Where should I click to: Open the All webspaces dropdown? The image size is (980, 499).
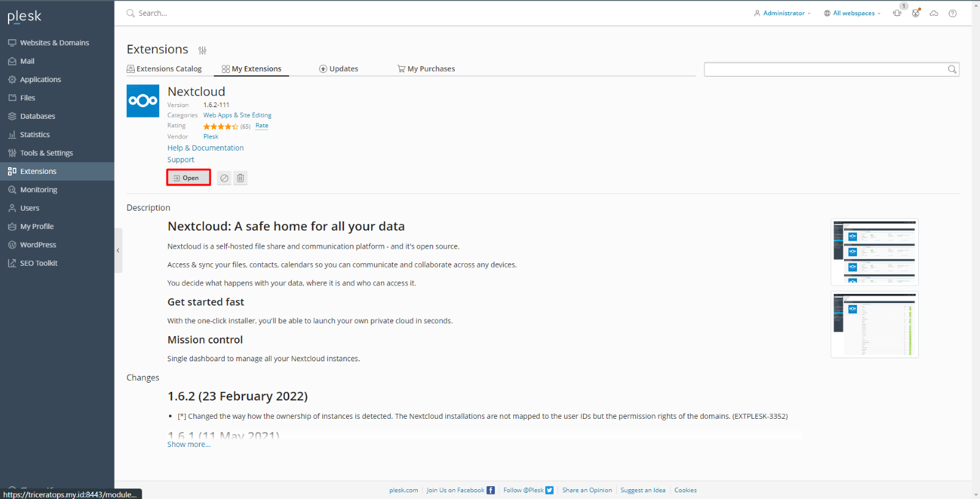(852, 13)
